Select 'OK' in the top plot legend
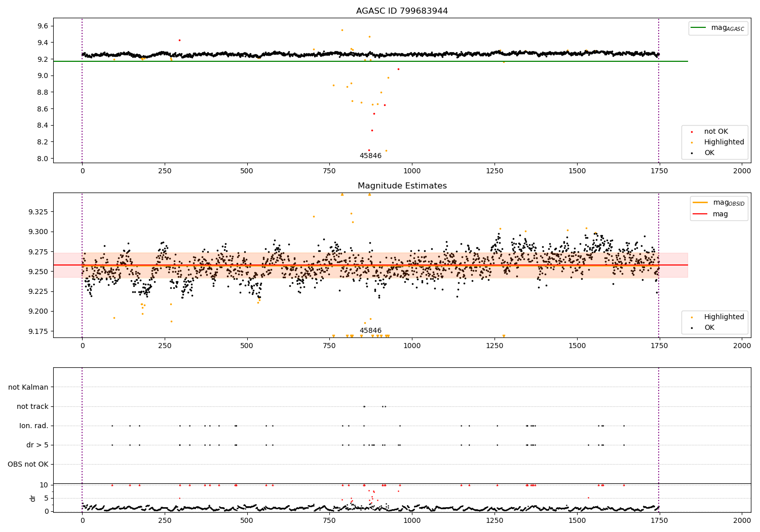This screenshot has width=760, height=532. click(709, 153)
